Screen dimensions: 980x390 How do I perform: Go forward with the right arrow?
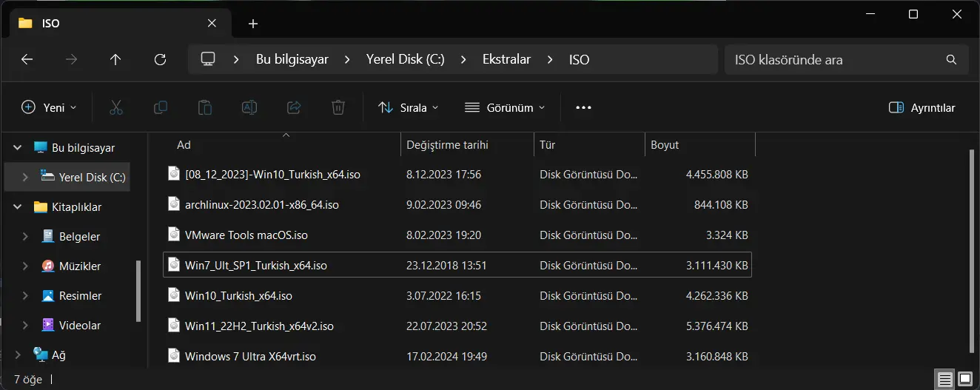coord(72,59)
